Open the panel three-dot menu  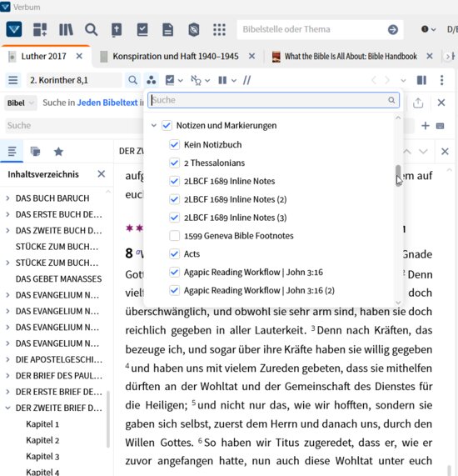tap(441, 80)
